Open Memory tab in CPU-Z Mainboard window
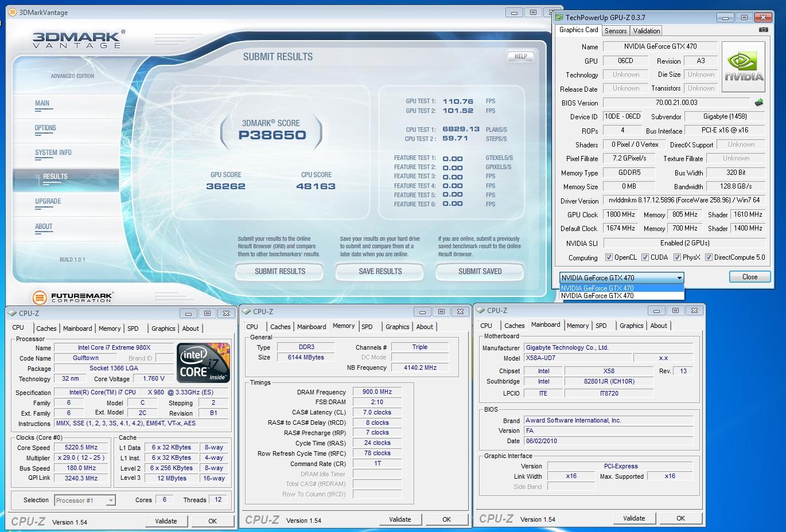 578,326
